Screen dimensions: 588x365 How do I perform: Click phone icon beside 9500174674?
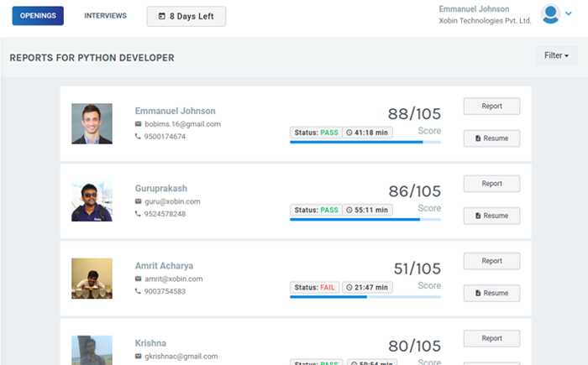coord(138,137)
